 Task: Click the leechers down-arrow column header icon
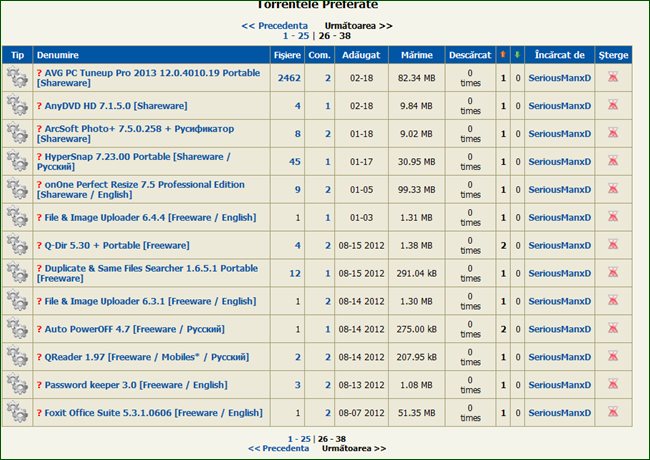(517, 53)
